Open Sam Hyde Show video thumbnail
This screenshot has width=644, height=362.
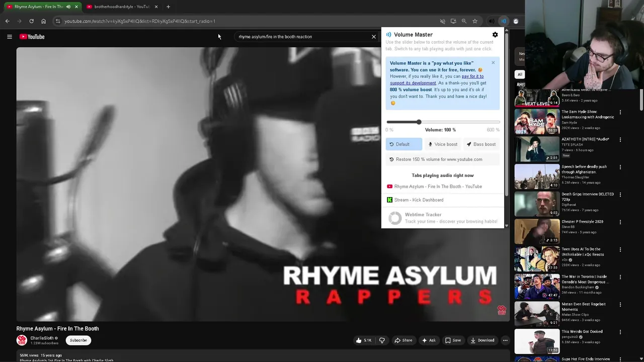coord(537,121)
